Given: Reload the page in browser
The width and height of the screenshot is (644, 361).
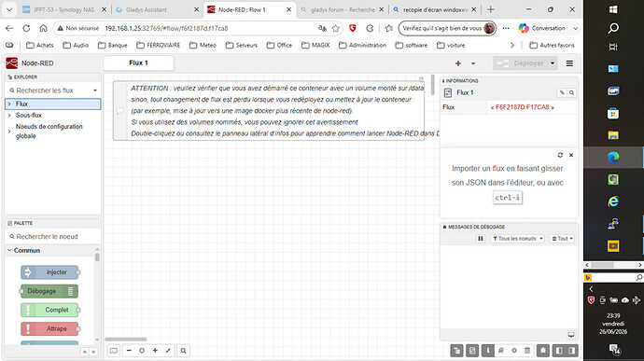Looking at the screenshot, I should click(26, 28).
